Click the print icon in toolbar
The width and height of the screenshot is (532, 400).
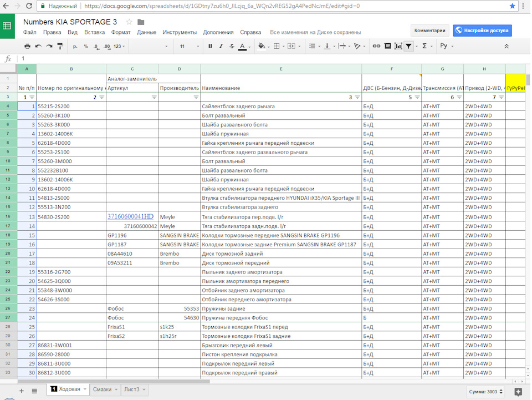point(28,46)
